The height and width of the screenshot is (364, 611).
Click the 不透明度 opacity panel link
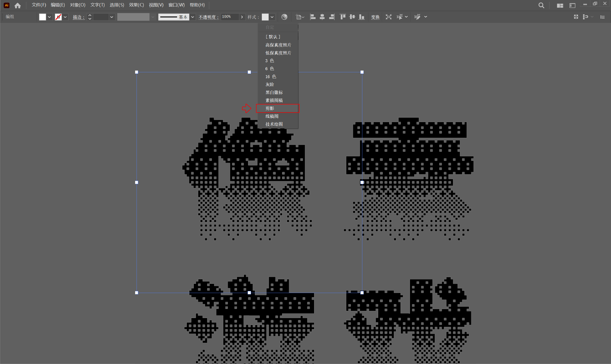[208, 17]
